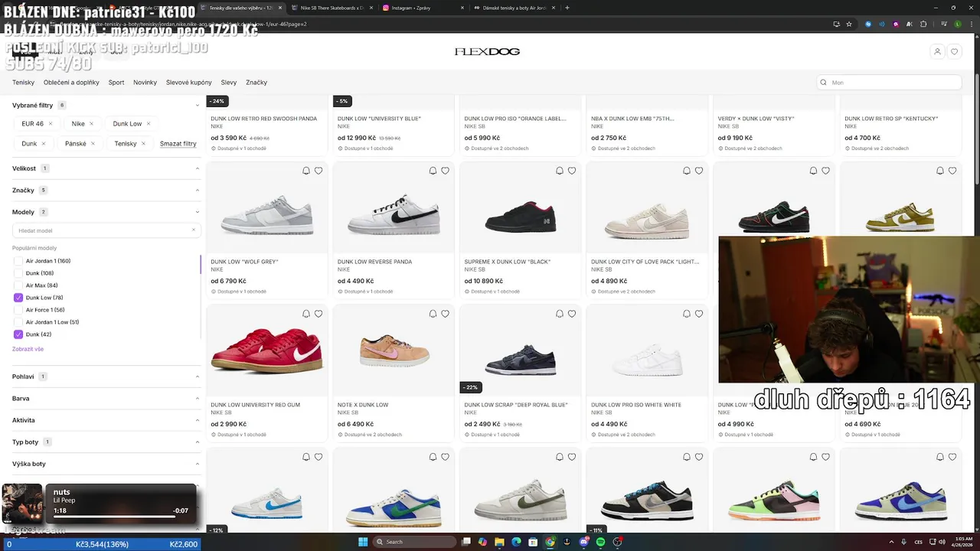Set alert bell on Note x Dunk Low
980x551 pixels.
click(433, 314)
